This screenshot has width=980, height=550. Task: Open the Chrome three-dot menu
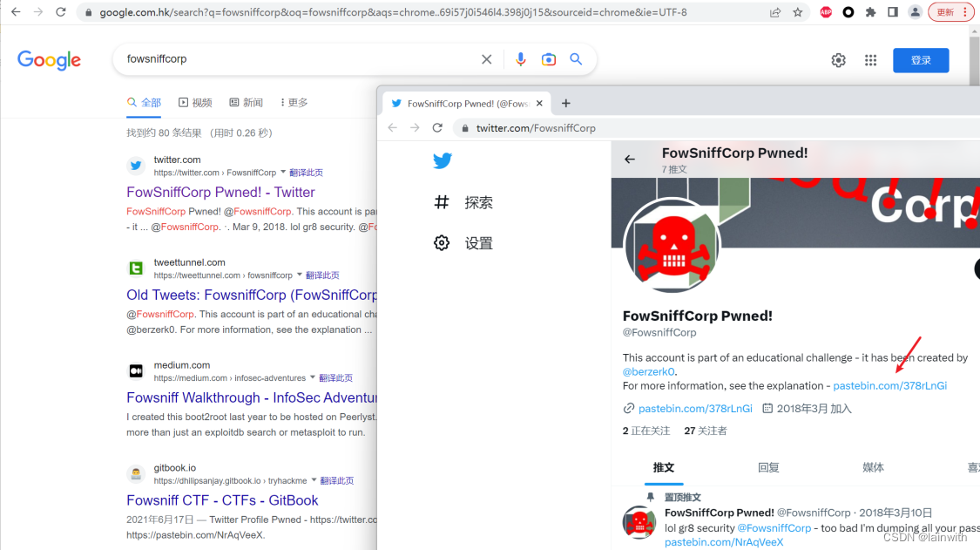coord(965,12)
